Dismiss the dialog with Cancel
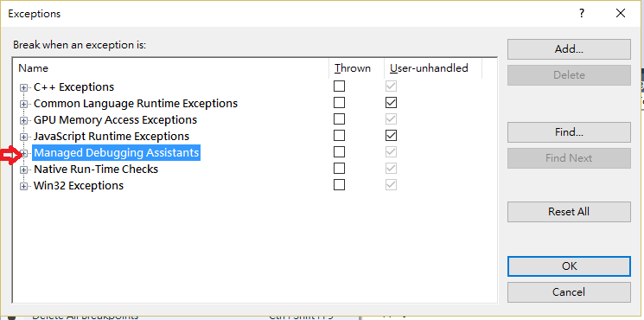This screenshot has width=644, height=320. tap(569, 292)
